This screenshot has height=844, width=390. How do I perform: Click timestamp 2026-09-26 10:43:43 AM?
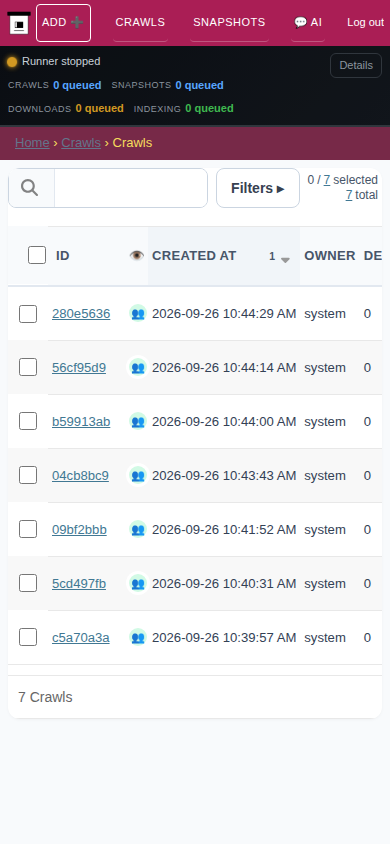pyautogui.click(x=224, y=476)
